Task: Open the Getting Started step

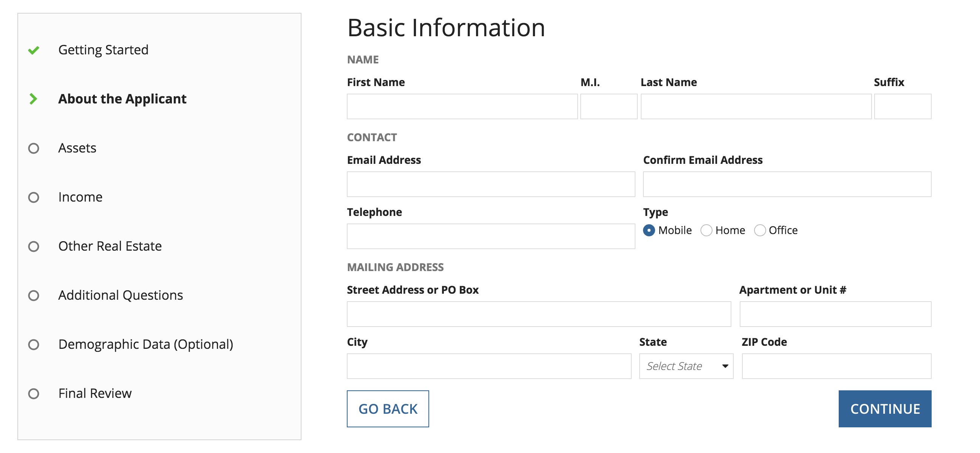Action: coord(103,50)
